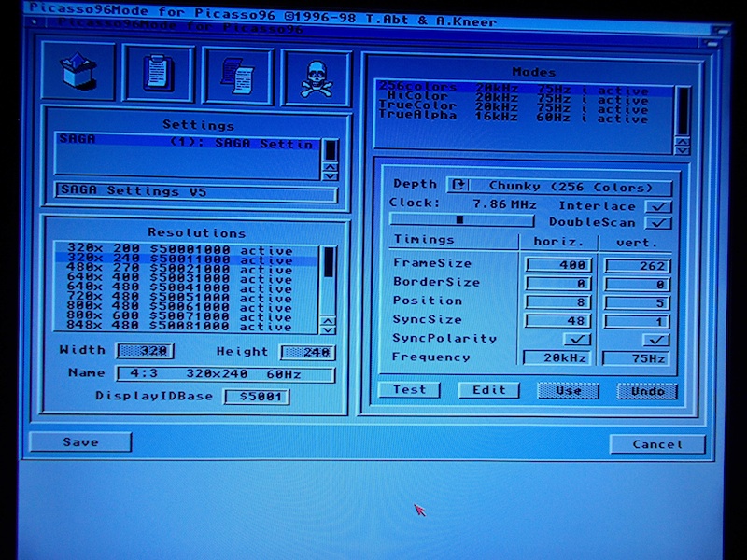The image size is (747, 560).
Task: Click vertical Position field 5
Action: [637, 302]
